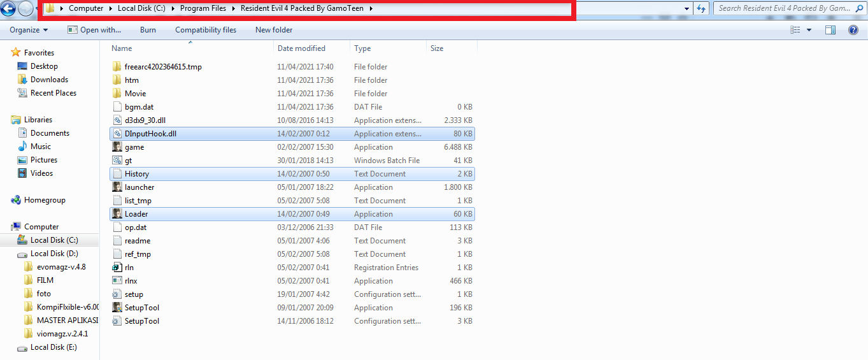The height and width of the screenshot is (360, 868).
Task: Select the SetupTool application icon
Action: [x=117, y=308]
